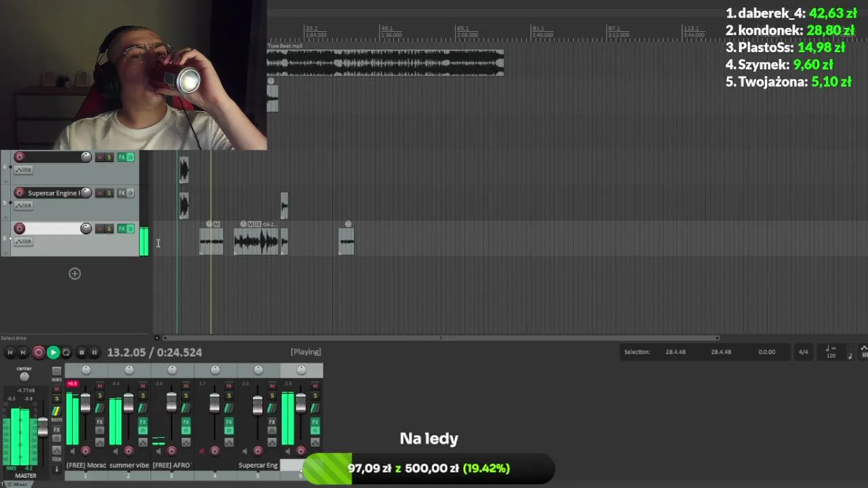Mute the MASTER channel
Screen dimensions: 868x488
tap(56, 389)
